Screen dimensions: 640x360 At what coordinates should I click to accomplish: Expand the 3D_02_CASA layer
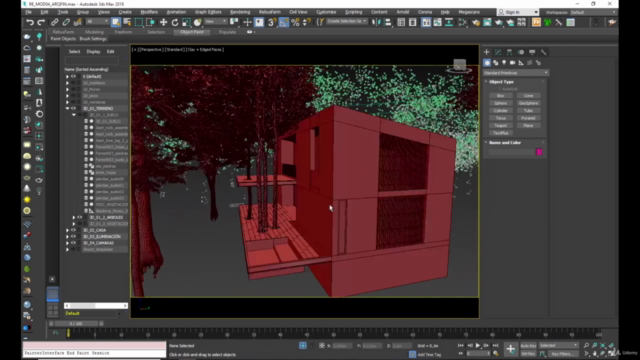coord(67,230)
